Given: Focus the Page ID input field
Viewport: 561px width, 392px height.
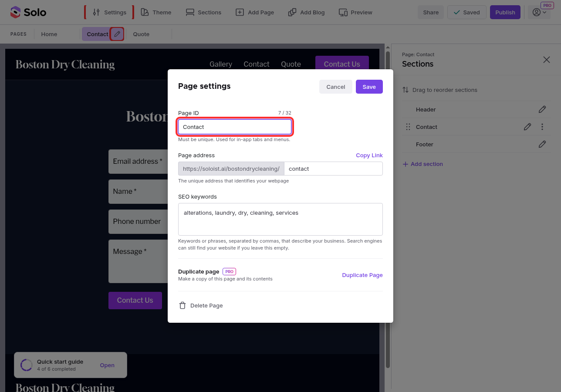Looking at the screenshot, I should tap(235, 127).
